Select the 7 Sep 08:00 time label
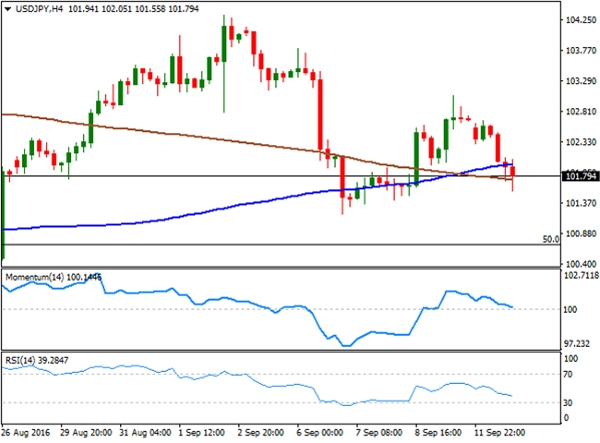Screen dimensions: 600x443 pos(379,433)
